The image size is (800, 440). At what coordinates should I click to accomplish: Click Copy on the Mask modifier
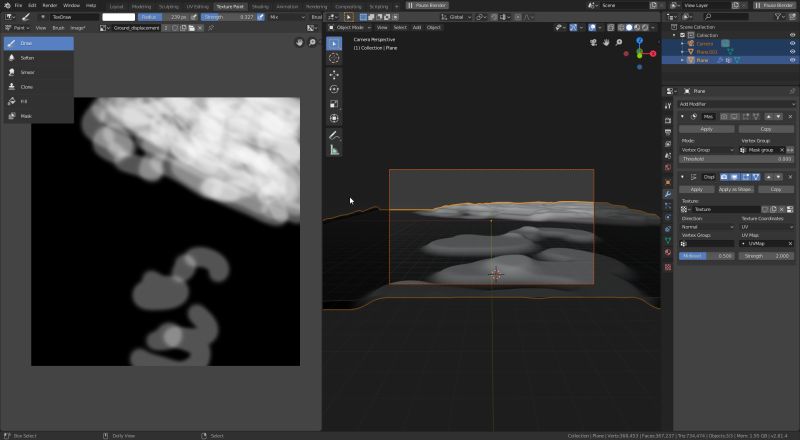(766, 129)
